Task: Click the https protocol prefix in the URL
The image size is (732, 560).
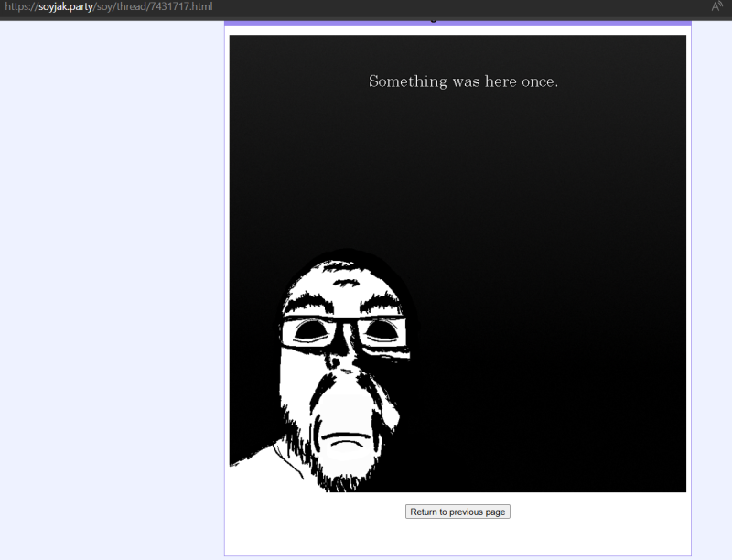Action: [x=18, y=6]
